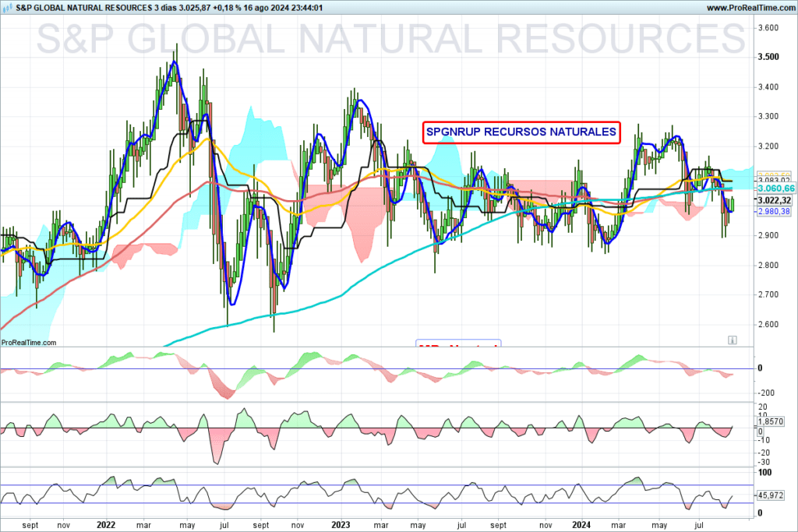Click the 2.700 price axis label

coord(768,294)
